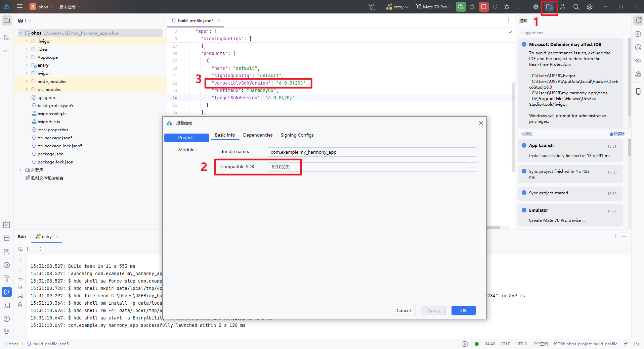Image resolution: width=644 pixels, height=349 pixels.
Task: Click CRLF line separator in status bar
Action: 505,344
